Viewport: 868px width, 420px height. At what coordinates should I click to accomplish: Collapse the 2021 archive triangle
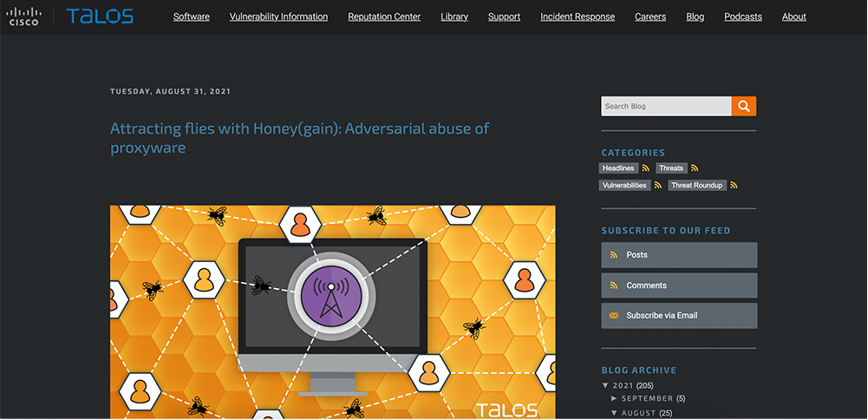coord(605,385)
